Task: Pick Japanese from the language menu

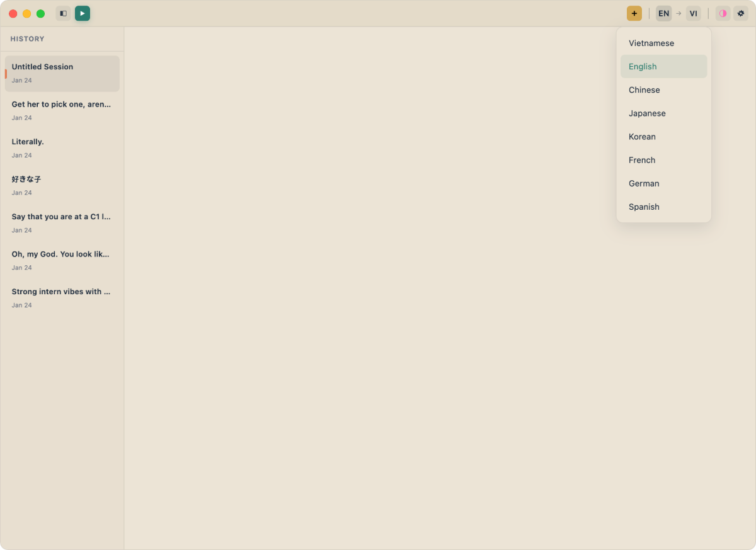Action: (647, 113)
